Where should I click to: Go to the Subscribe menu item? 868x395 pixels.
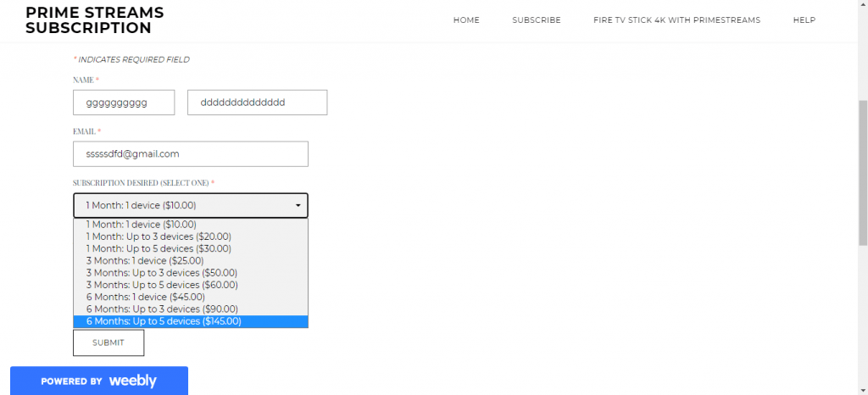pyautogui.click(x=537, y=19)
